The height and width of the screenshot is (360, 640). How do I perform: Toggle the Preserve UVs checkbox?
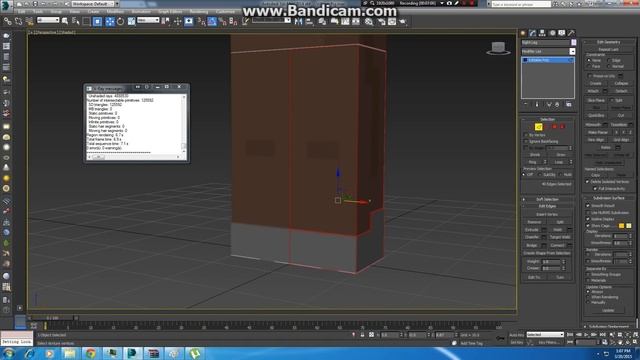point(590,76)
